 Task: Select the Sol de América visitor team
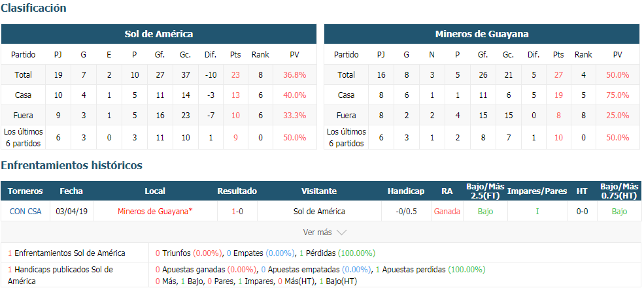pos(319,212)
